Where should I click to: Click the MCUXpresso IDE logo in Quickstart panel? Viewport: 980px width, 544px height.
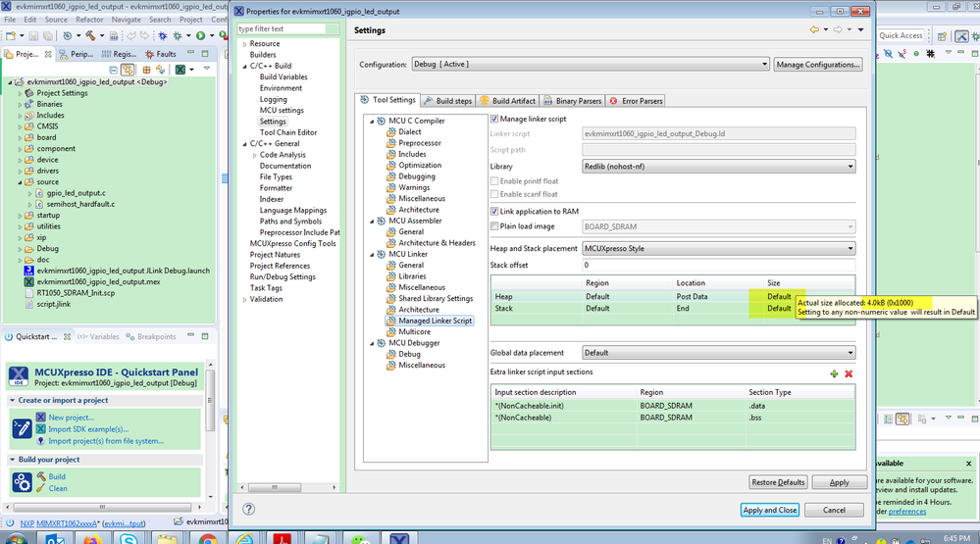pyautogui.click(x=18, y=376)
